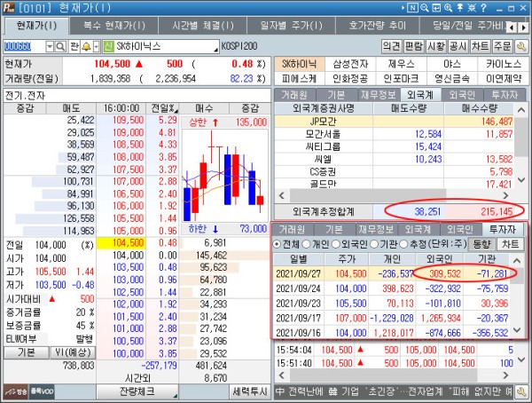Click the stock code input field 000660
Image resolution: width=532 pixels, height=403 pixels.
tap(25, 46)
